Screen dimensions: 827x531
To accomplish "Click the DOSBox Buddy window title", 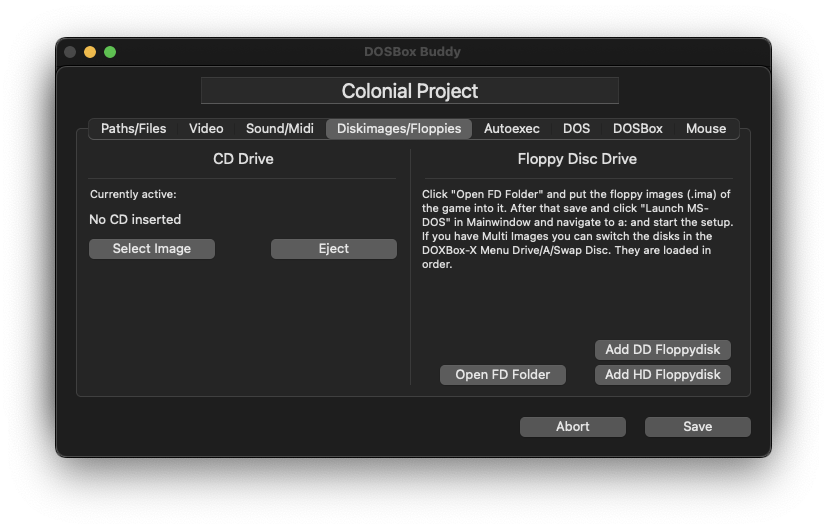I will (x=412, y=52).
